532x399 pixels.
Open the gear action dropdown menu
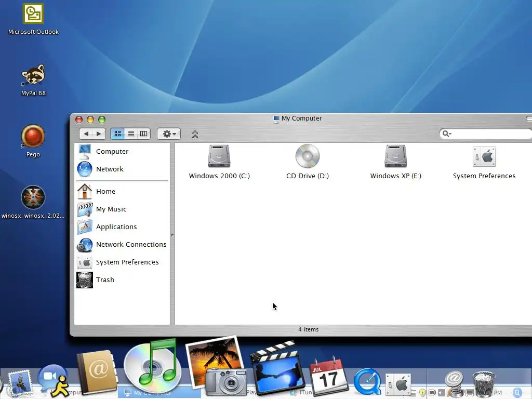[169, 134]
